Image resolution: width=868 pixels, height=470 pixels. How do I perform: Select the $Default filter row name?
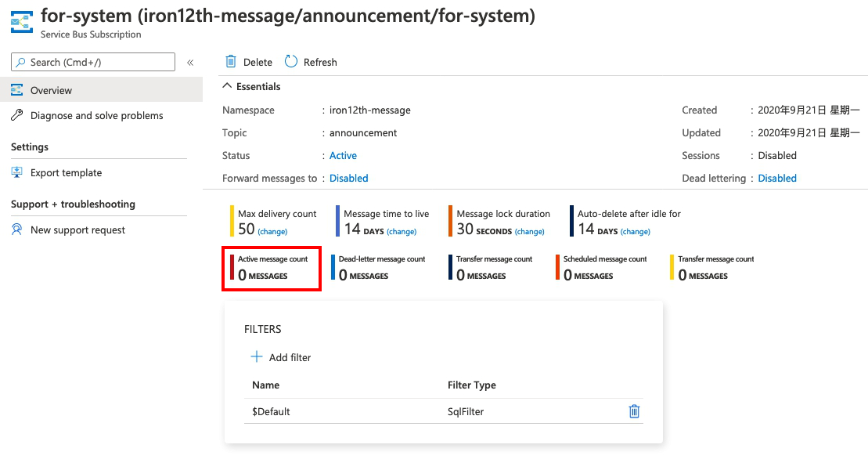[x=271, y=412]
